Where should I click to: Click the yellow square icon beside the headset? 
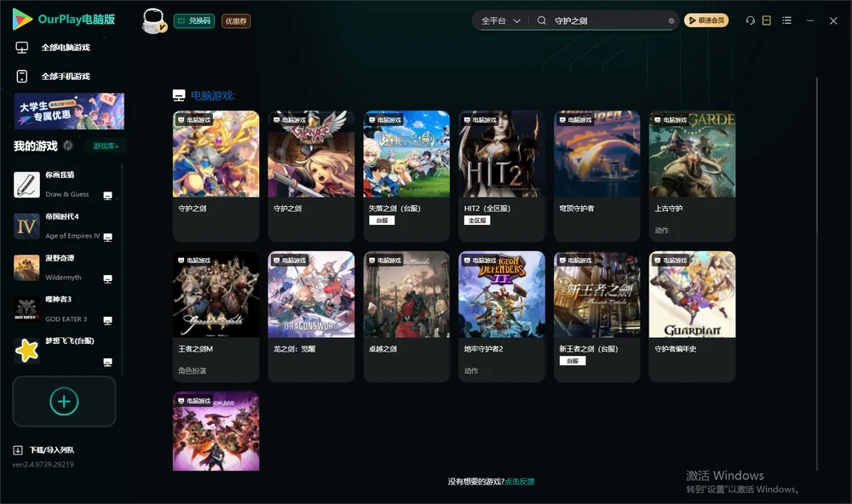pyautogui.click(x=767, y=20)
